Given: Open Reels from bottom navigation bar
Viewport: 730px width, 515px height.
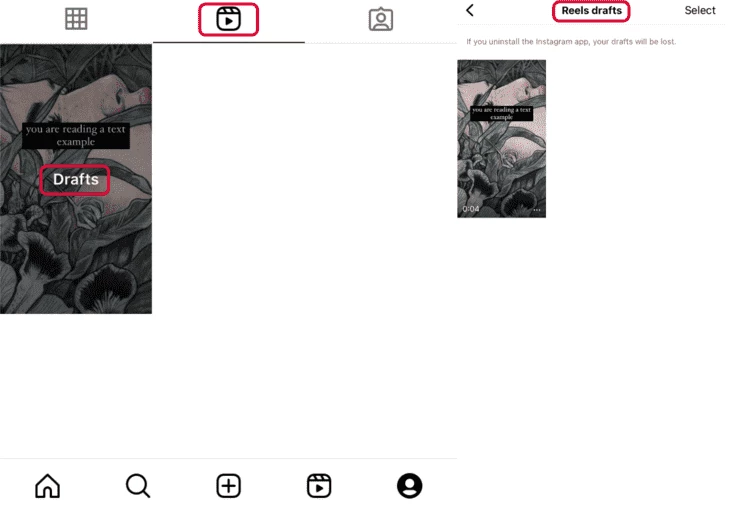Looking at the screenshot, I should (x=319, y=486).
